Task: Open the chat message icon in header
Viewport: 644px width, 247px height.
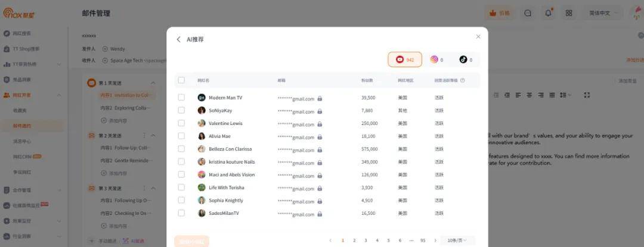Action: pos(528,13)
